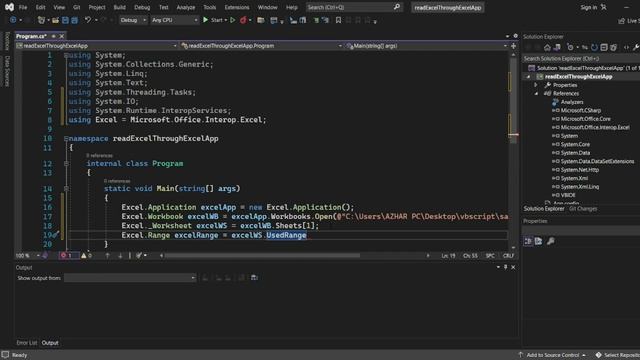Open the Toolbox side tab
Image resolution: width=640 pixels, height=360 pixels.
tap(7, 41)
